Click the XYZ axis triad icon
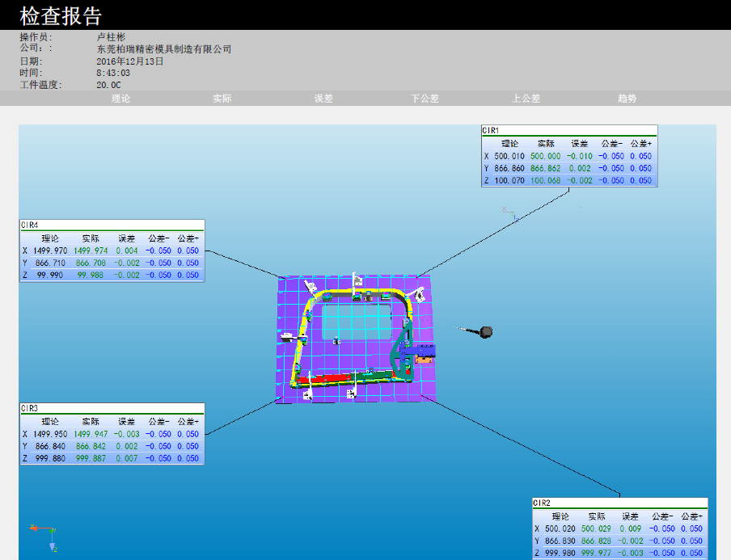Image resolution: width=731 pixels, height=560 pixels. click(47, 536)
